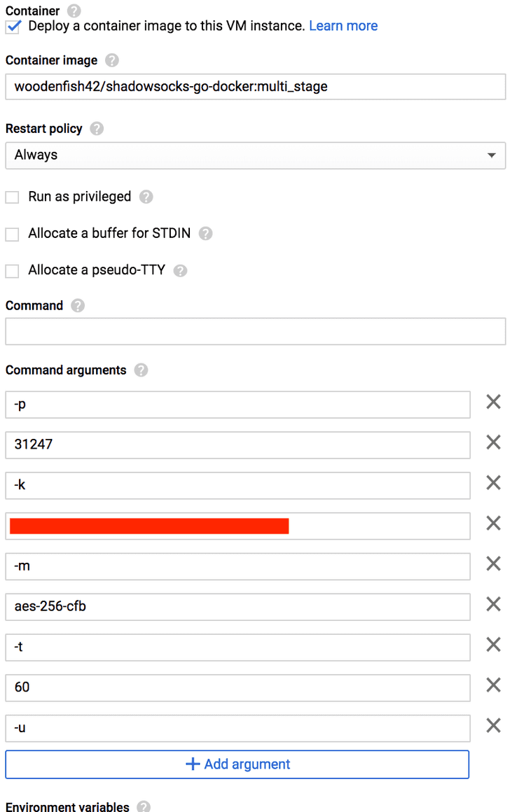Open the Run as privileged help icon
This screenshot has width=510, height=812.
point(146,197)
